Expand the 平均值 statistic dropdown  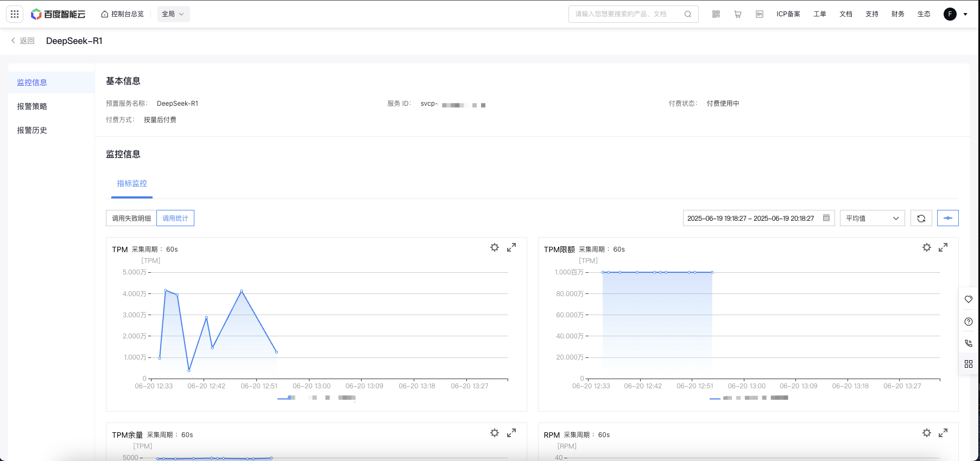[x=872, y=218]
